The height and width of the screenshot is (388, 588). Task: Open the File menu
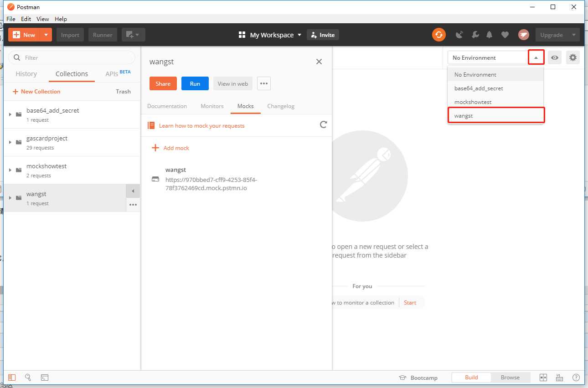click(11, 19)
